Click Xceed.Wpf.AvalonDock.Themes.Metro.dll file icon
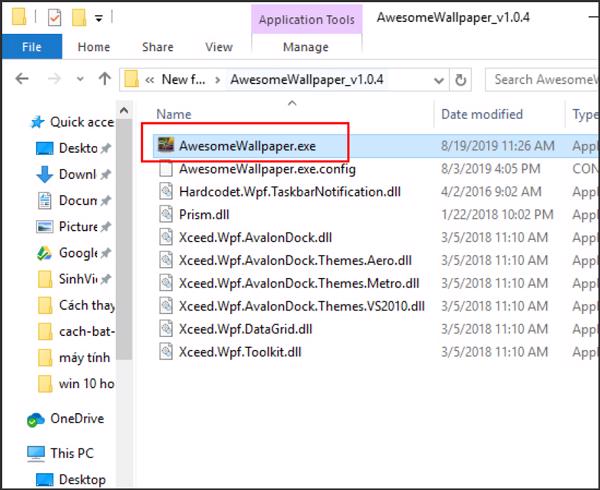600x490 pixels. (166, 283)
